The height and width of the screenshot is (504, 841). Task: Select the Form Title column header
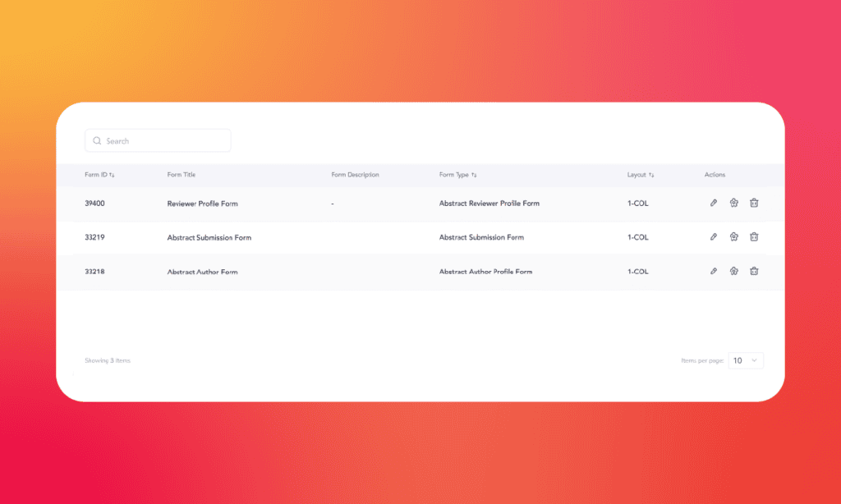[181, 174]
